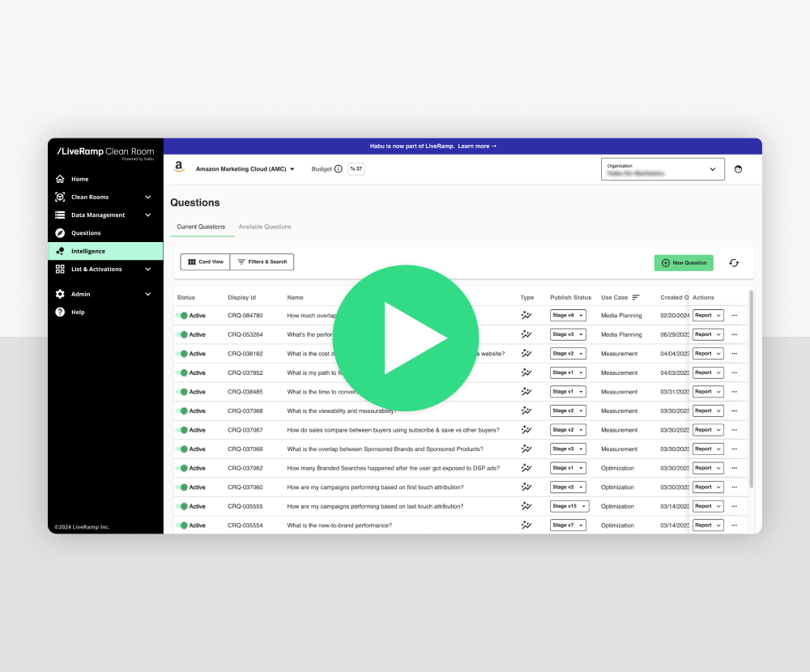The image size is (810, 672).
Task: Click the LiveRamp Clean Room logo
Action: click(105, 153)
